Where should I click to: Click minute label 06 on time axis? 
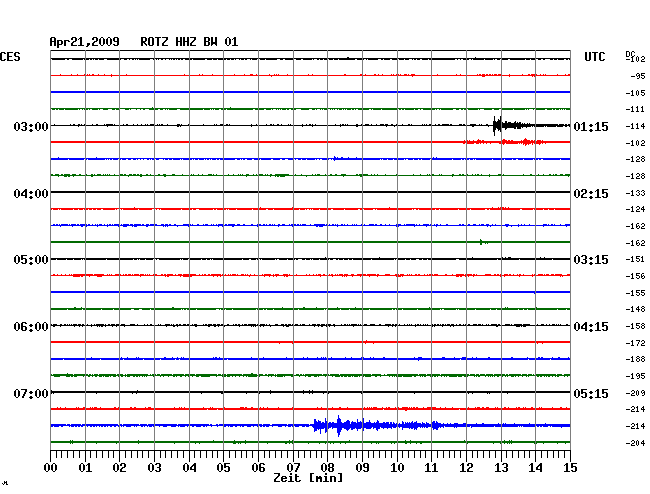(258, 467)
